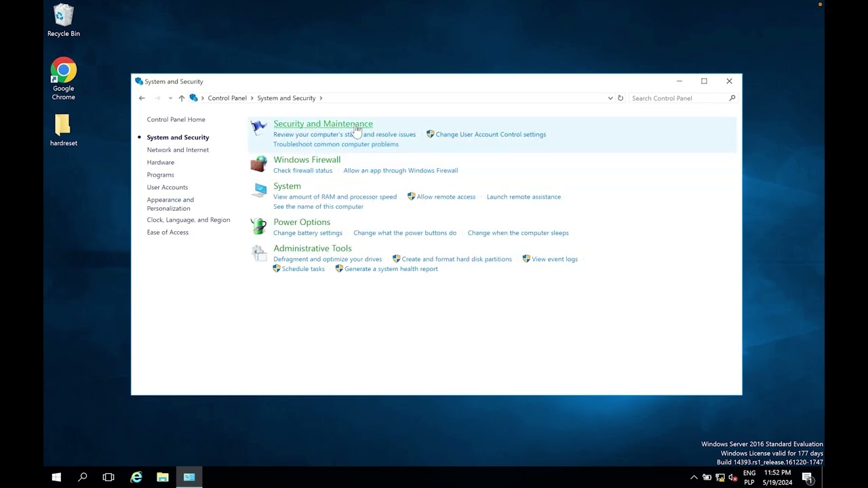Click Change what the power buttons do
The image size is (868, 488).
(405, 233)
